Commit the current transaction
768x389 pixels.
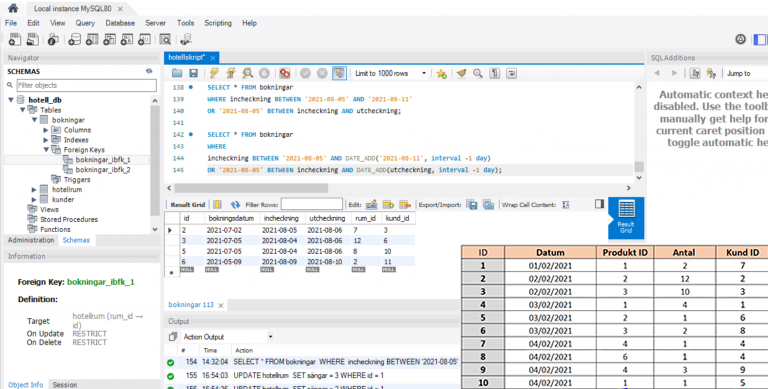click(x=306, y=73)
